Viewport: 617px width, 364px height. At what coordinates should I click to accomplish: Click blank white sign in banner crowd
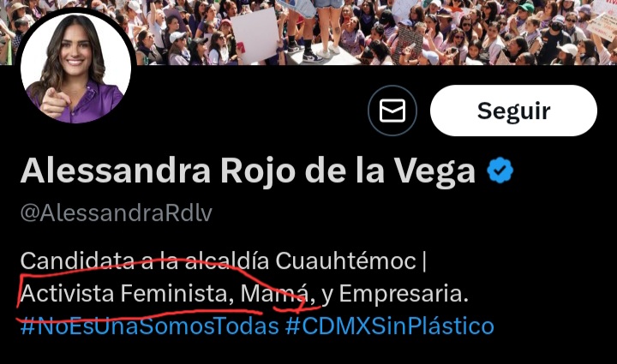click(x=255, y=34)
